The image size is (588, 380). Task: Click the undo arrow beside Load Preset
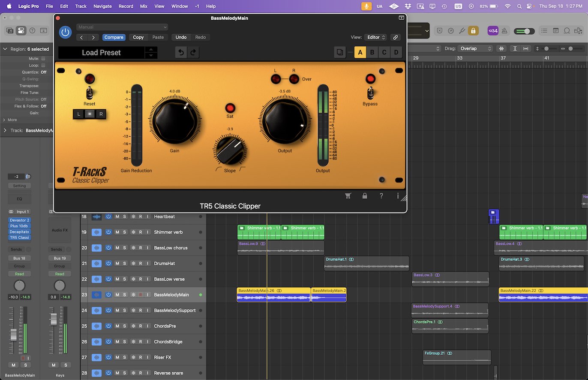tap(181, 52)
